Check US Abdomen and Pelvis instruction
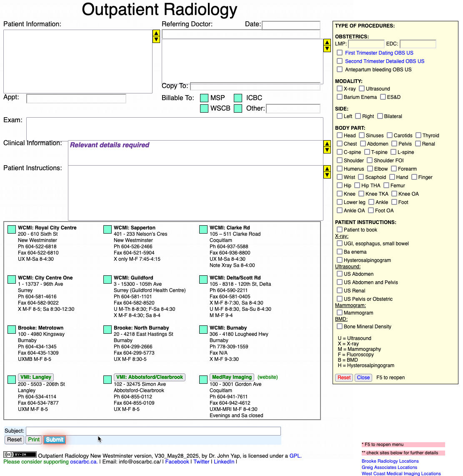Screen dimensions: 463x476 click(x=340, y=282)
